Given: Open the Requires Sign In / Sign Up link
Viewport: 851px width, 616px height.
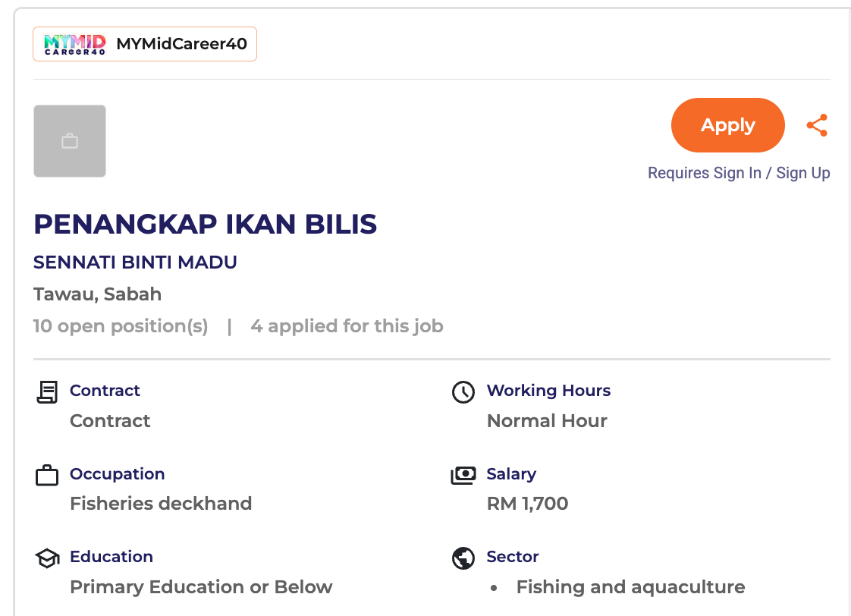Looking at the screenshot, I should 739,173.
